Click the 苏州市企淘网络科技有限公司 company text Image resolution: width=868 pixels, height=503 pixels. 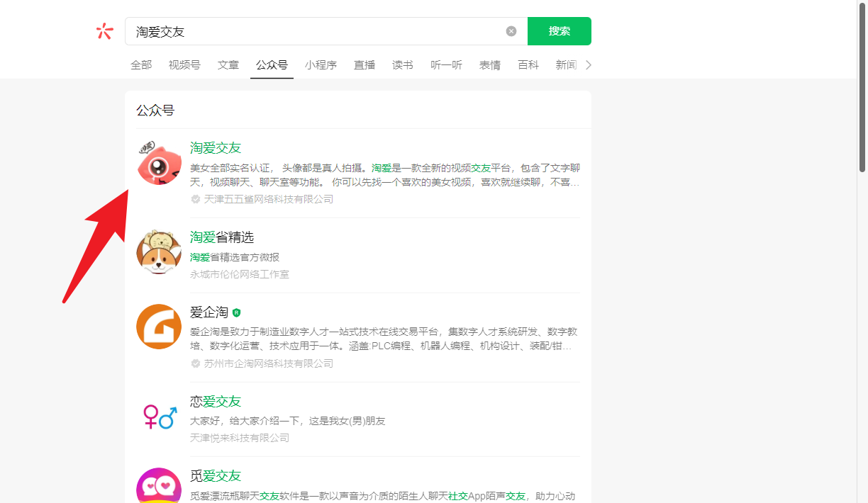(269, 363)
